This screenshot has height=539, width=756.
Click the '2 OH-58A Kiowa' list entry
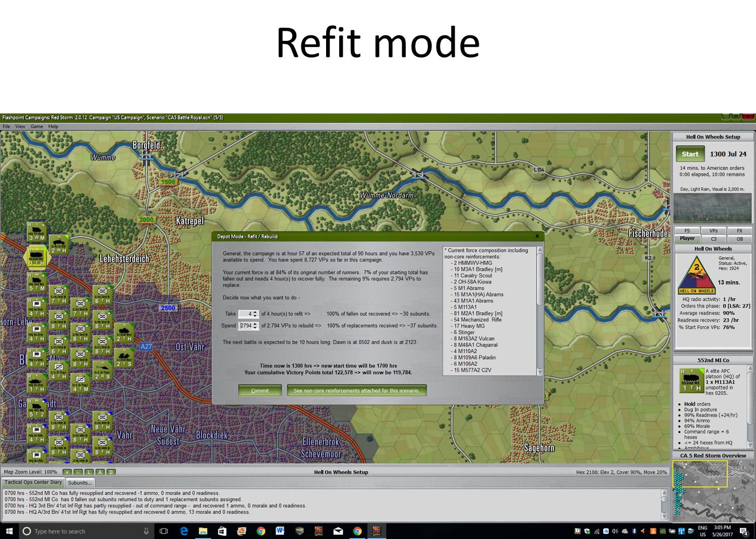point(472,282)
